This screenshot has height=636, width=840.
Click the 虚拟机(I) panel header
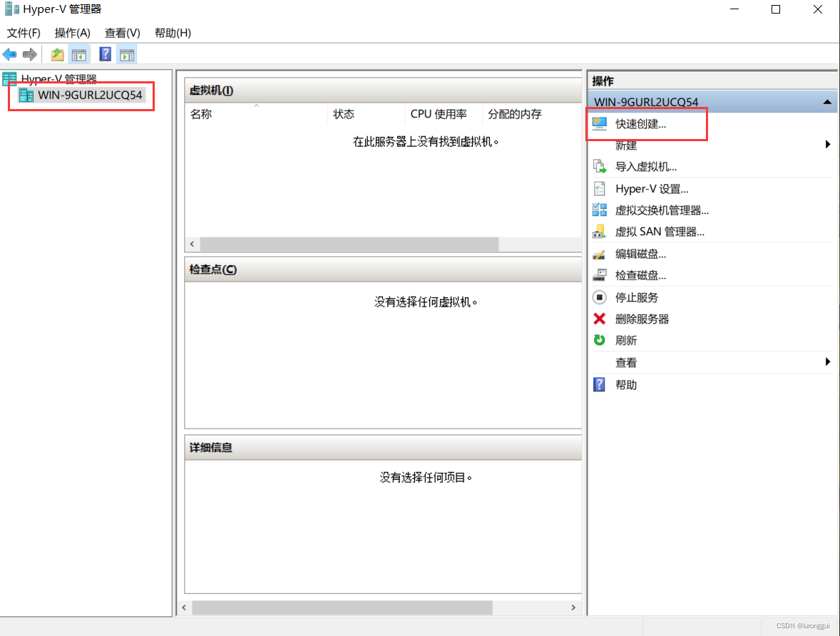[x=383, y=91]
